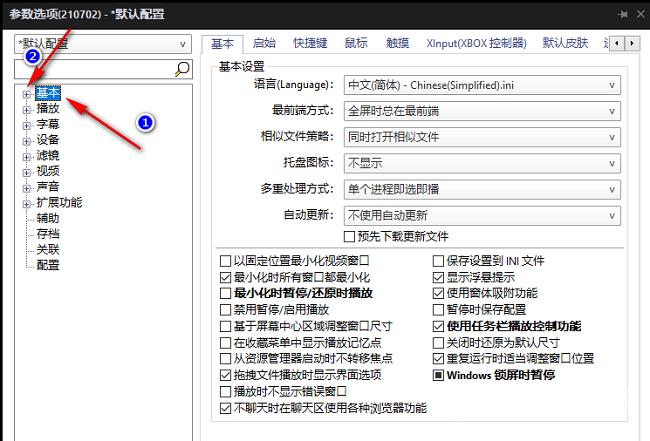The image size is (650, 441).
Task: Uncheck 显示浮悬提示 option
Action: point(438,277)
